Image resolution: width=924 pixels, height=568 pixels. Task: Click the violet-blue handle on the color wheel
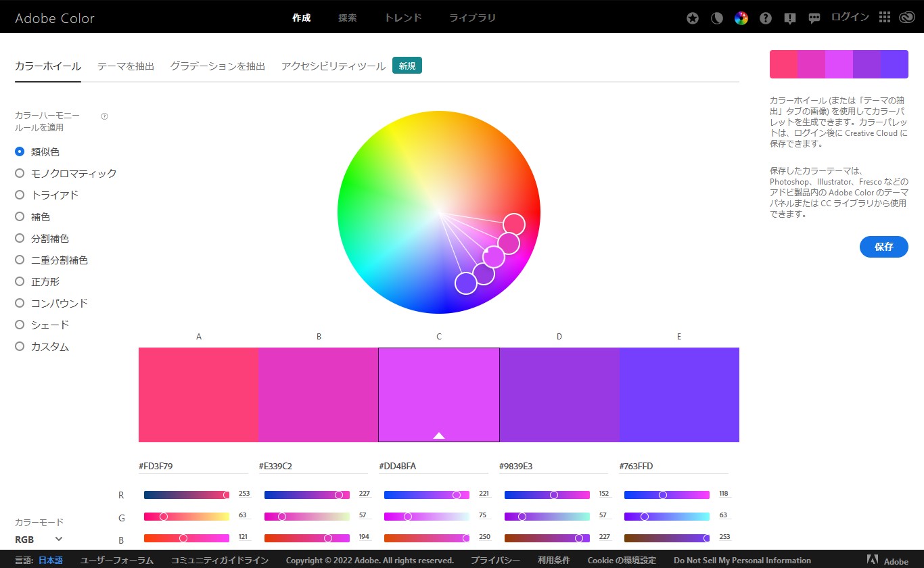click(466, 283)
